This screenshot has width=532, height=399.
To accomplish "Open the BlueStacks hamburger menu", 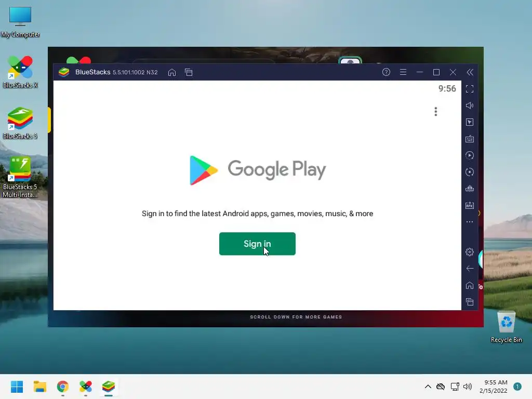I will (403, 72).
